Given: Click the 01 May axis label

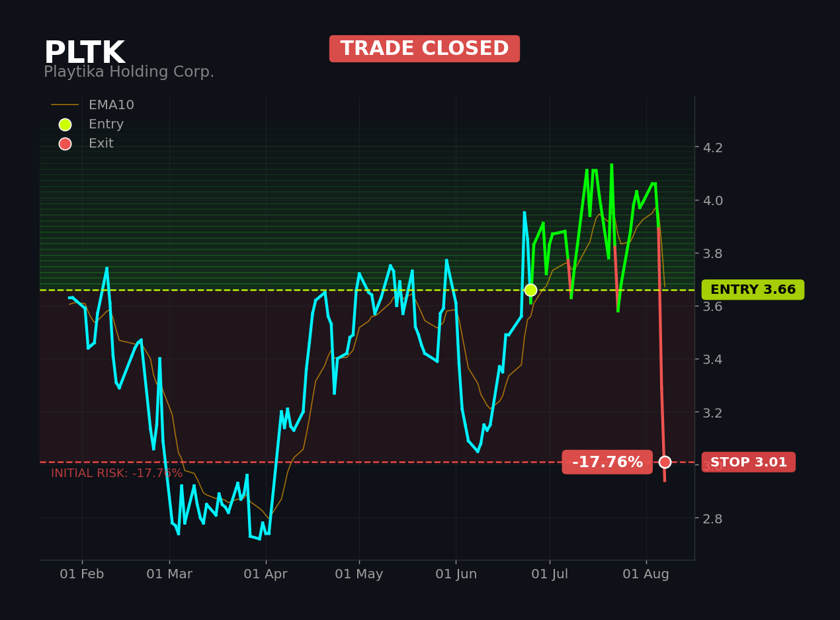Looking at the screenshot, I should click(359, 574).
